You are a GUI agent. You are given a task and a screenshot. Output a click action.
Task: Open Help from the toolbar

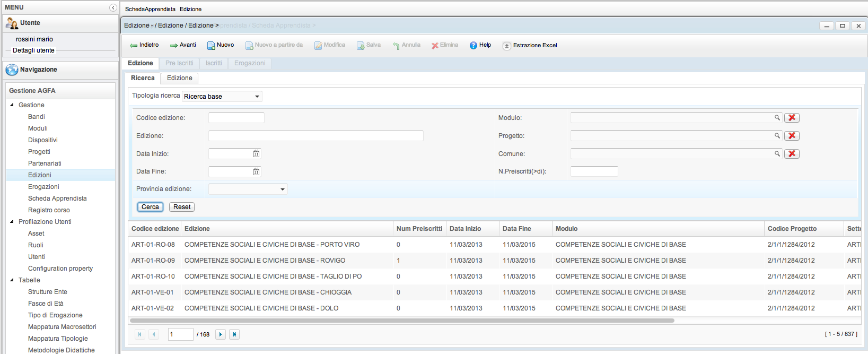[474, 46]
